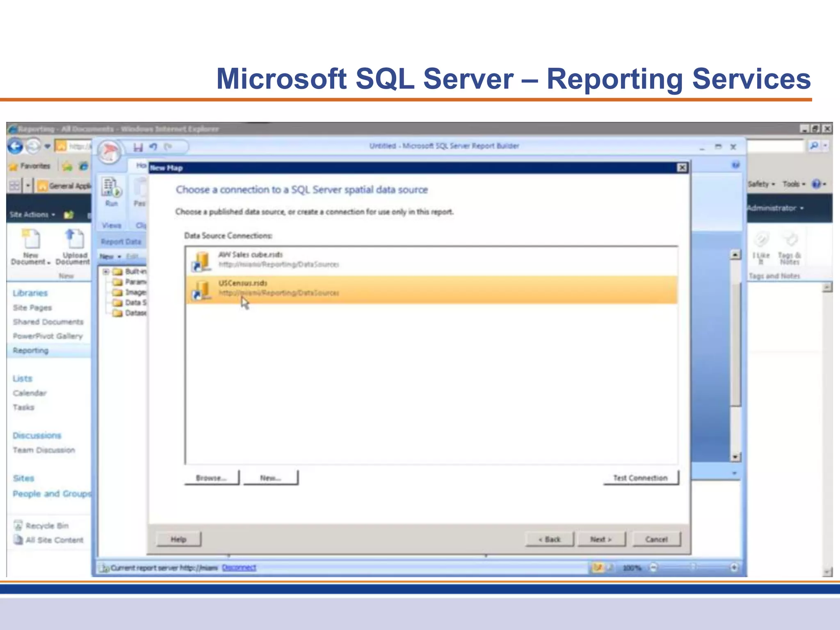This screenshot has width=840, height=630.
Task: Click the New... button in dialog
Action: 271,478
